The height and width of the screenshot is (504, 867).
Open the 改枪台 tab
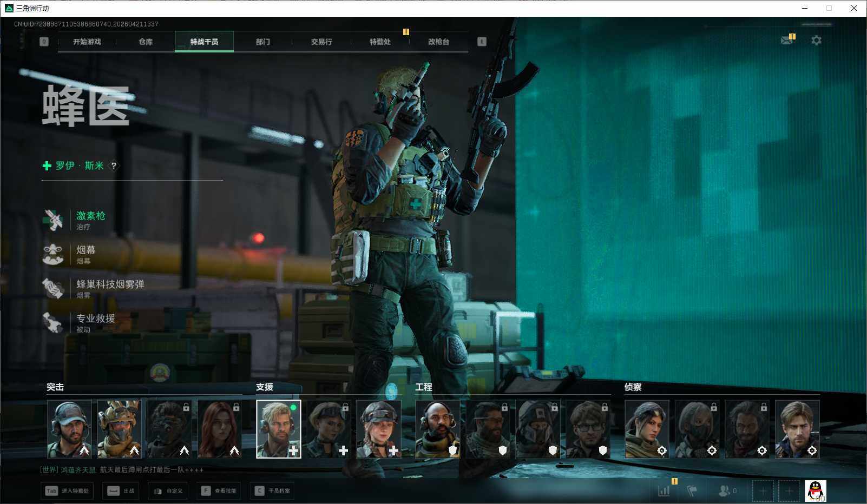click(x=438, y=42)
